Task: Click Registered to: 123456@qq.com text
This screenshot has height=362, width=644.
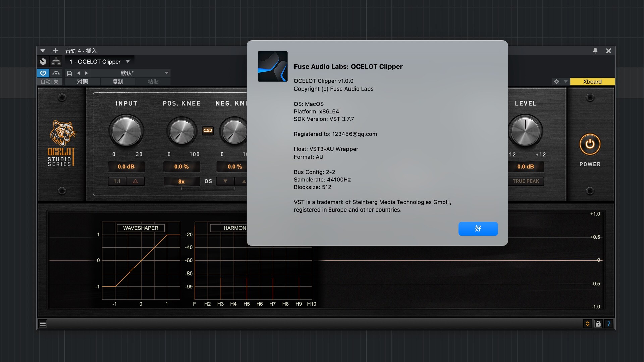Action: click(335, 134)
